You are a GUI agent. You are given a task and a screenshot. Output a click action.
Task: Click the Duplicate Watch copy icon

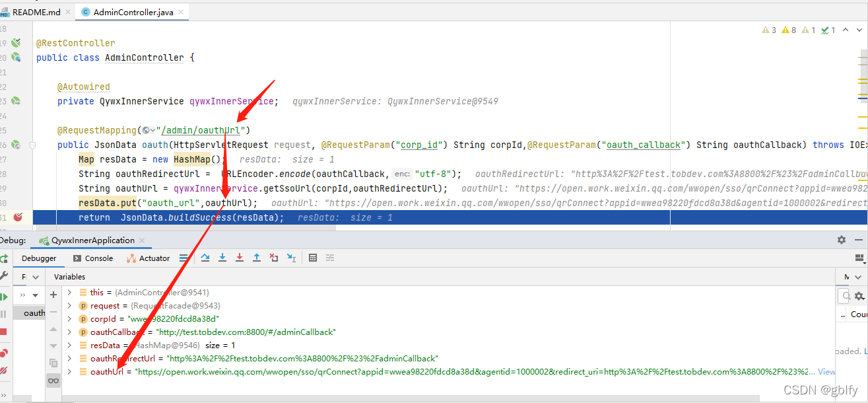point(53,363)
